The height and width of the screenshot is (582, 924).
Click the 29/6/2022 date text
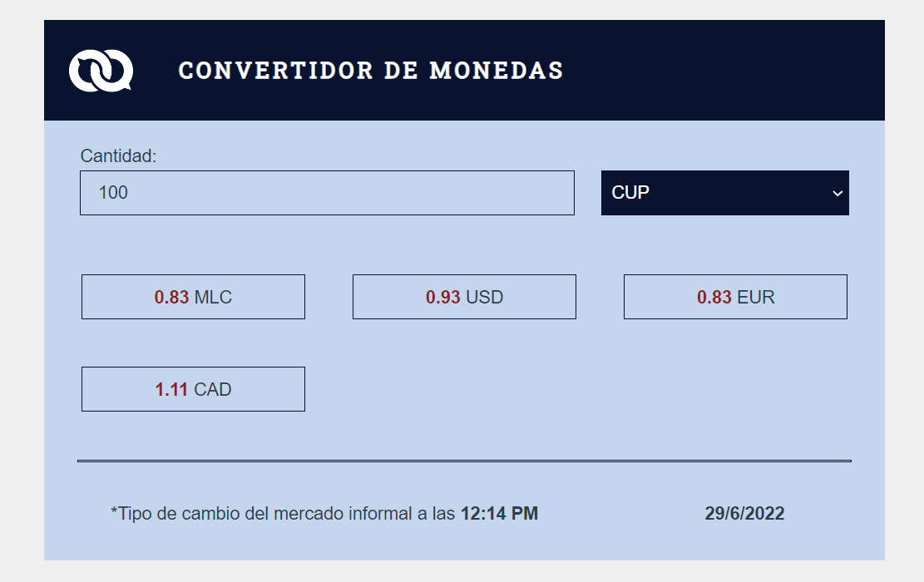[x=744, y=514]
